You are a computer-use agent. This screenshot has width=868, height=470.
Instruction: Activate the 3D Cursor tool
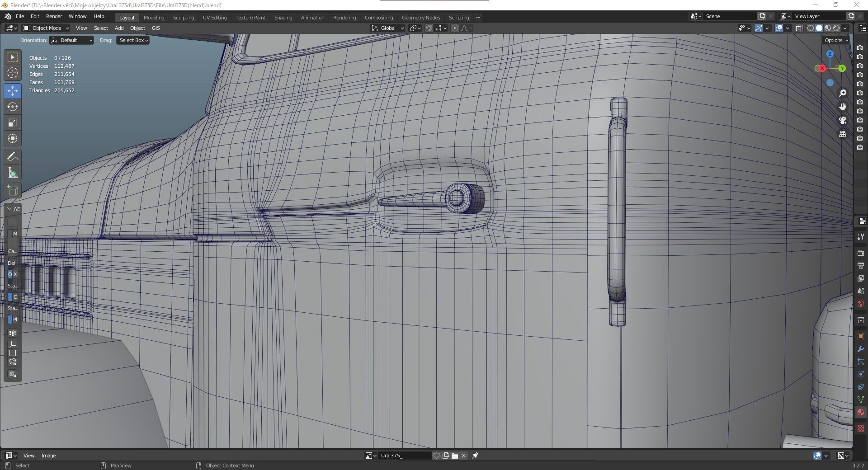pyautogui.click(x=13, y=73)
